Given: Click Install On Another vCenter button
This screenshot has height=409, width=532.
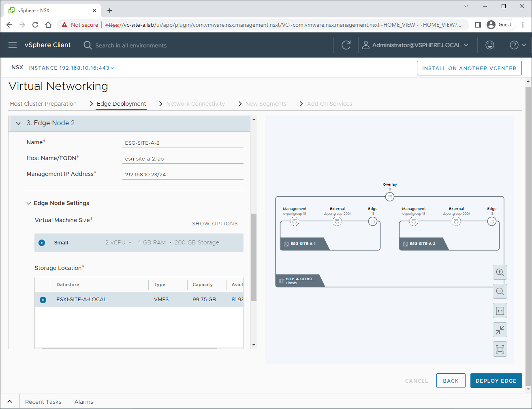Looking at the screenshot, I should coord(469,68).
